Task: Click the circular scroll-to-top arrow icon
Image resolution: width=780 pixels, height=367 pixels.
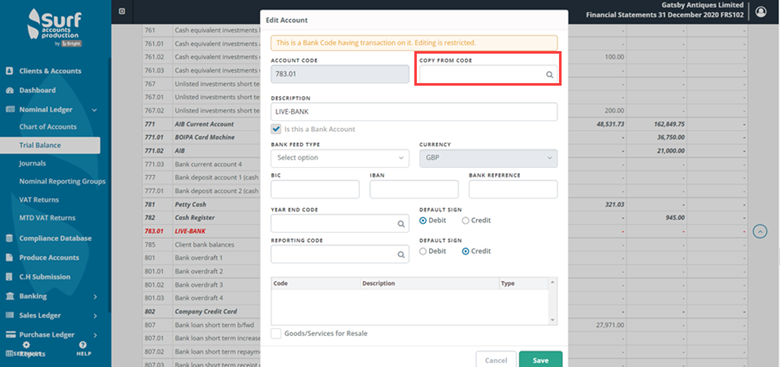Action: click(760, 231)
